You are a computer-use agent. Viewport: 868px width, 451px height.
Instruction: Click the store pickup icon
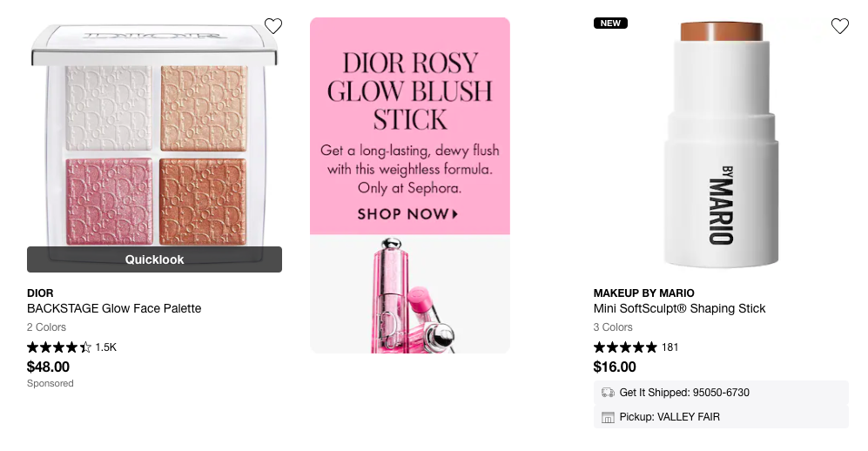coord(608,417)
